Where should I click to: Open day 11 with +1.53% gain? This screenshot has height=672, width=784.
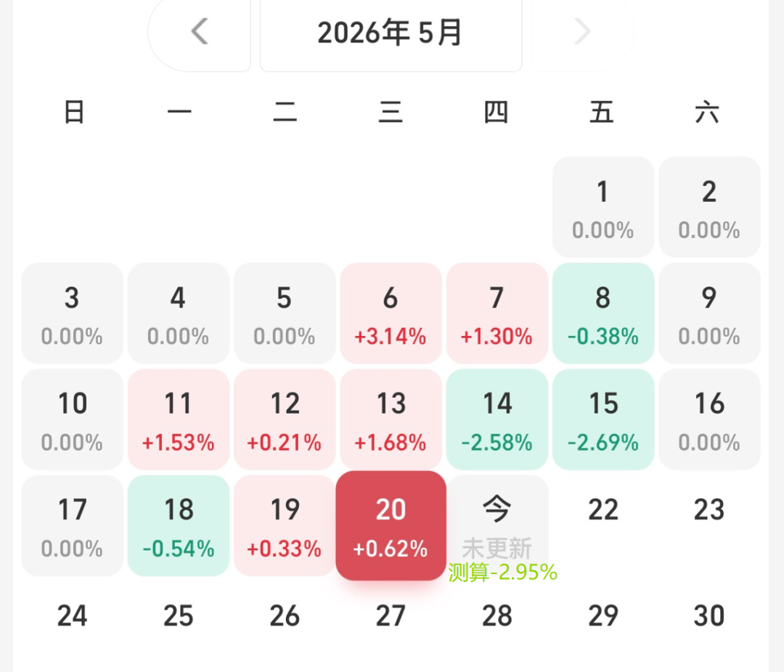click(179, 419)
